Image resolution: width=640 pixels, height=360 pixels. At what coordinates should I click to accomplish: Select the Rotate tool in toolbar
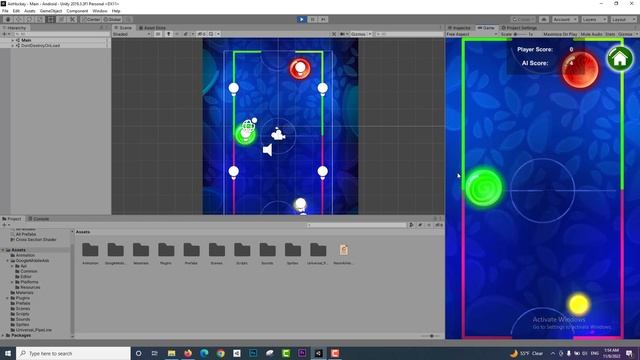tap(29, 19)
